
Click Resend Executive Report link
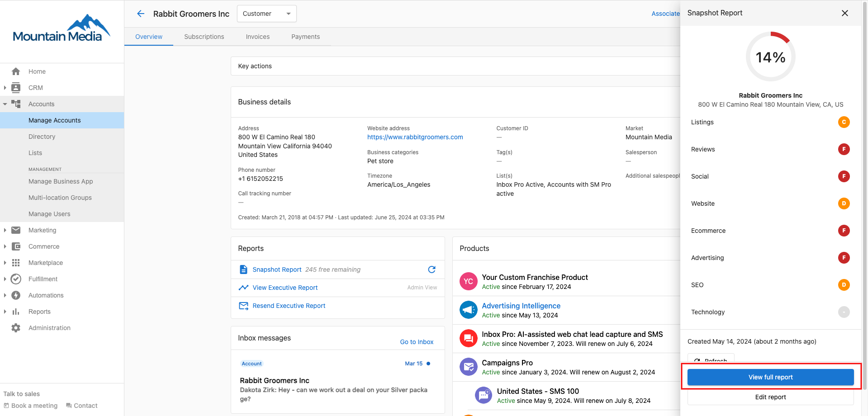(x=289, y=306)
